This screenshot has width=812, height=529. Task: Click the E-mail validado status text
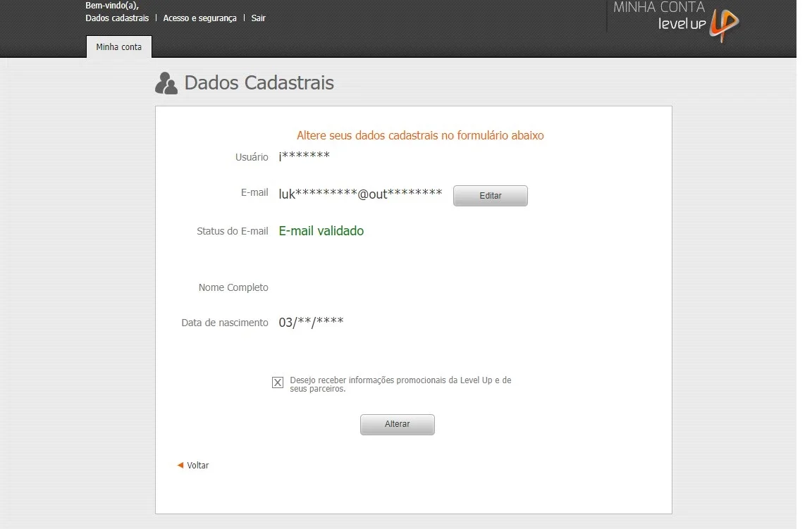[x=321, y=231]
